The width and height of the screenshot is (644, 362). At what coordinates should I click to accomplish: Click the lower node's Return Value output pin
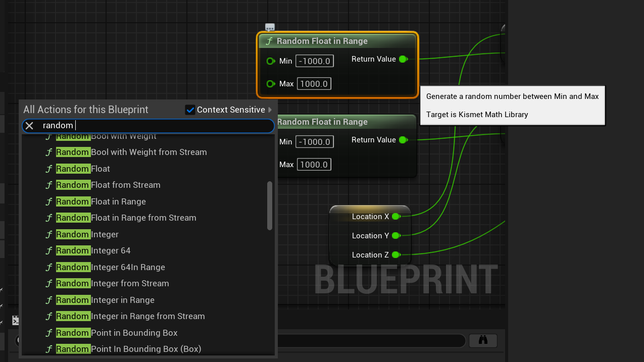coord(403,140)
